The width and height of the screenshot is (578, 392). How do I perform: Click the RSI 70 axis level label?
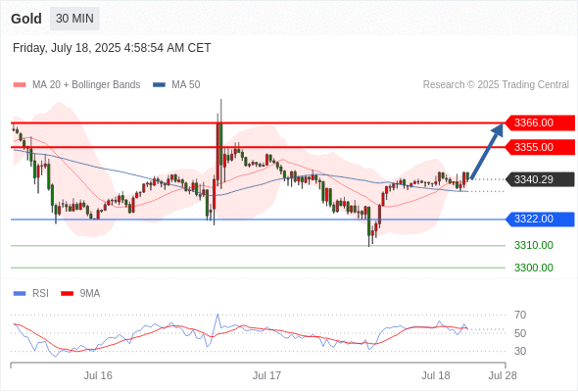(520, 315)
